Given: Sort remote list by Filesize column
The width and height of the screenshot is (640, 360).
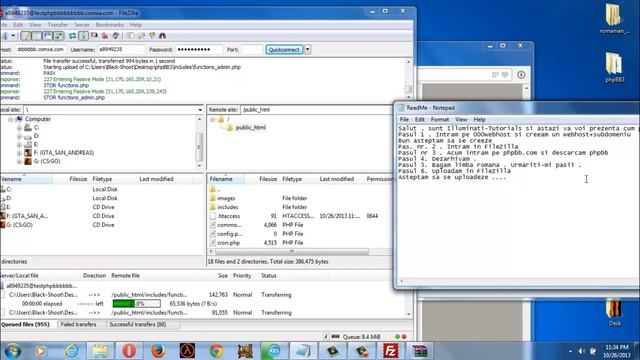Looking at the screenshot, I should pos(268,179).
